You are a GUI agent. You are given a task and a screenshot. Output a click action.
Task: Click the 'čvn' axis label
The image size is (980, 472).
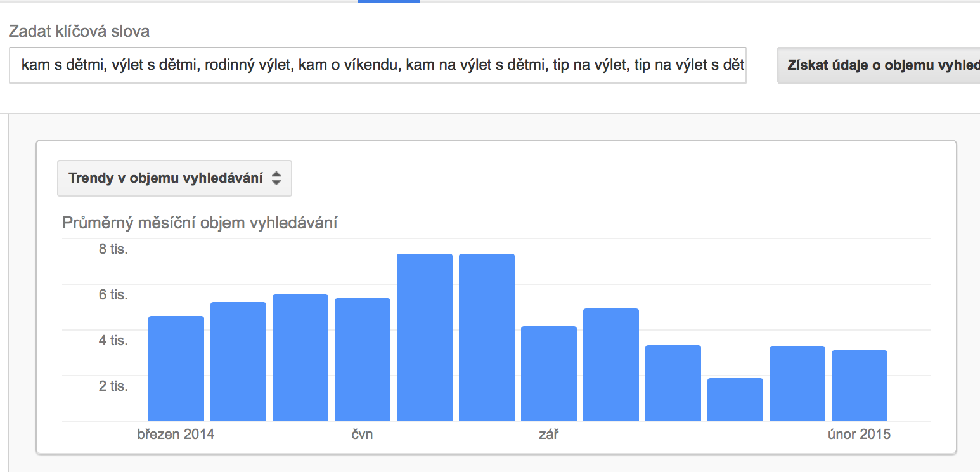pos(362,435)
